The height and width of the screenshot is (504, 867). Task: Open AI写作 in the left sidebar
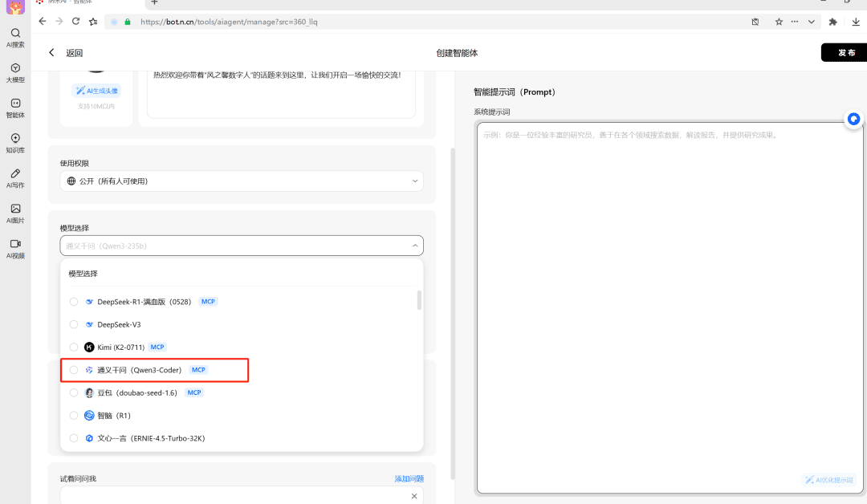[x=15, y=178]
